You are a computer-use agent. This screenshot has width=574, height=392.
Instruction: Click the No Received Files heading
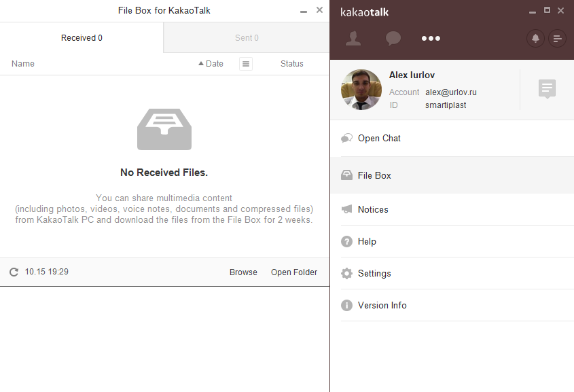(x=164, y=173)
